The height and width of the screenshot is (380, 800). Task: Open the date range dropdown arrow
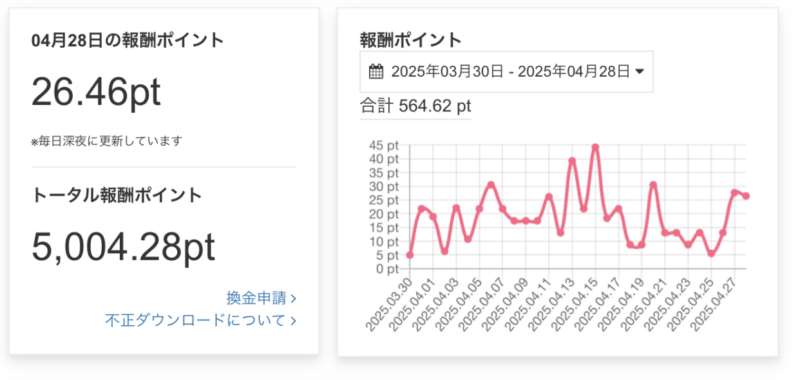(639, 72)
